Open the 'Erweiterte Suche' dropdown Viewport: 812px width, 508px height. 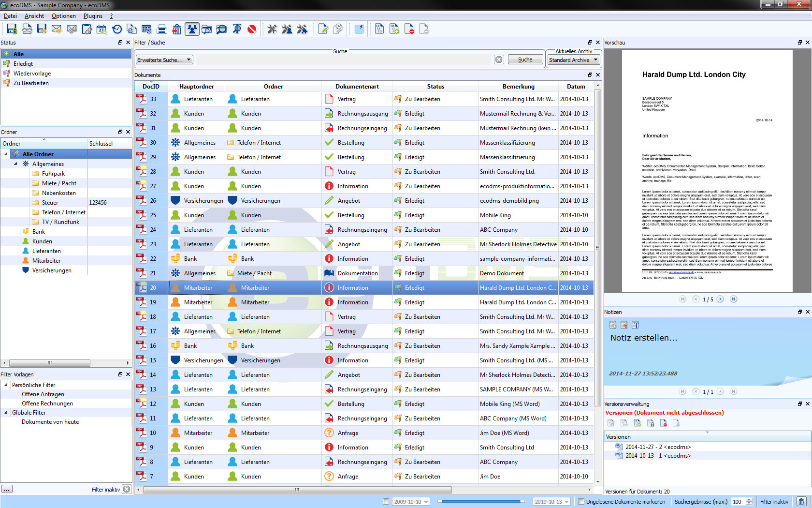pos(164,60)
